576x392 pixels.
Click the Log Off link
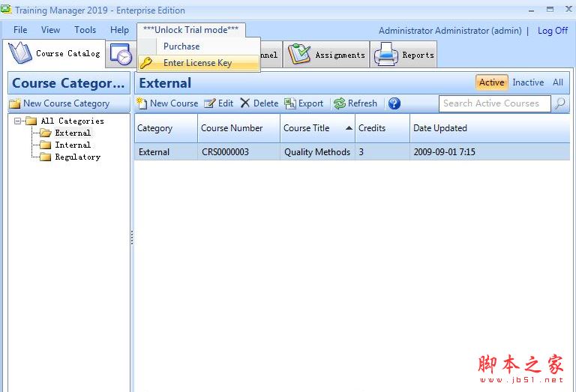(x=553, y=31)
